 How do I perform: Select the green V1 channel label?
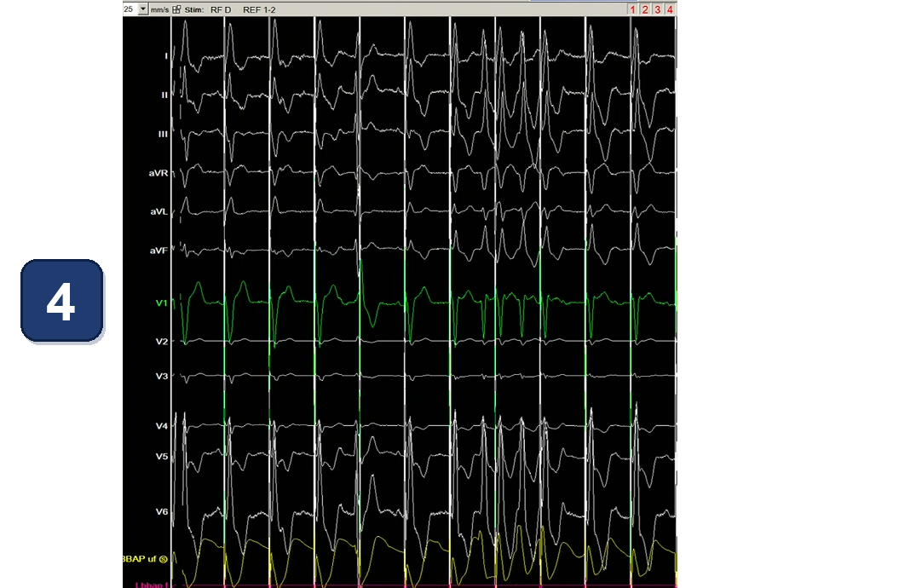162,303
